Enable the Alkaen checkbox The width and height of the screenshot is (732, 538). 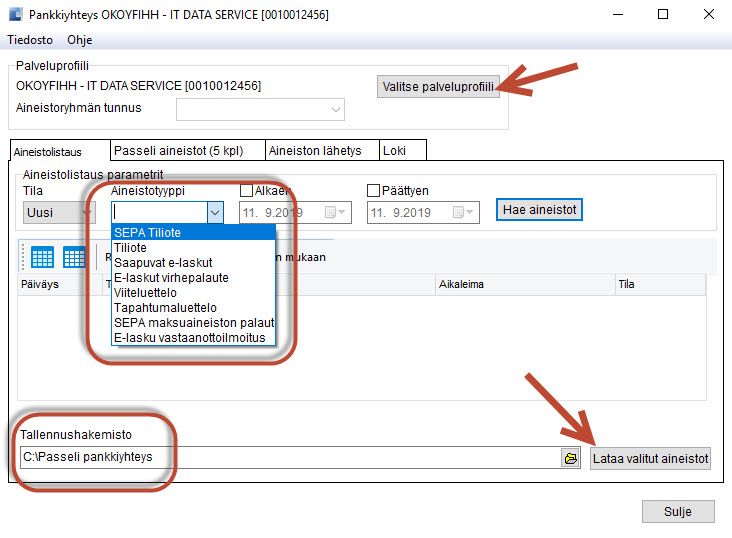246,191
